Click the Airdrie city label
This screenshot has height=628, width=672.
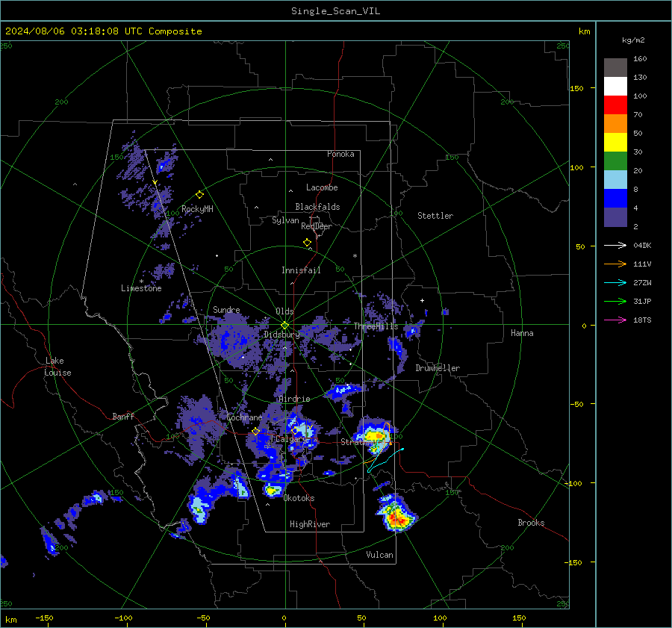coord(294,399)
